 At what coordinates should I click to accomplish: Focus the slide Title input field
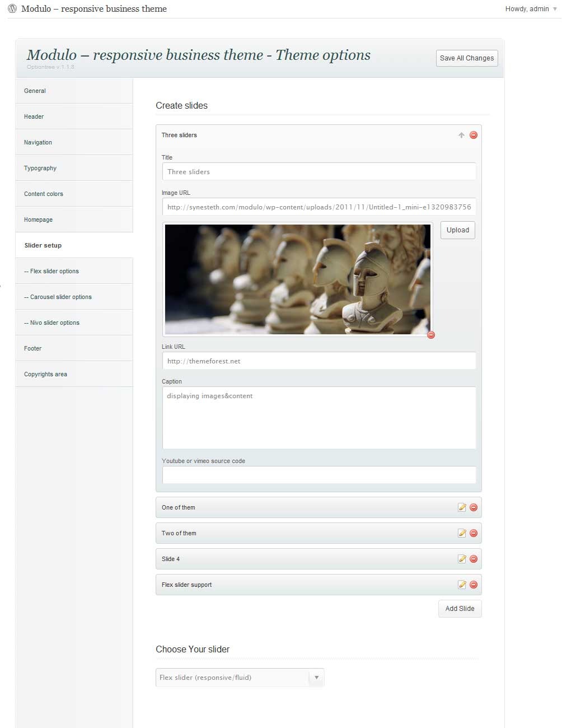coord(319,172)
